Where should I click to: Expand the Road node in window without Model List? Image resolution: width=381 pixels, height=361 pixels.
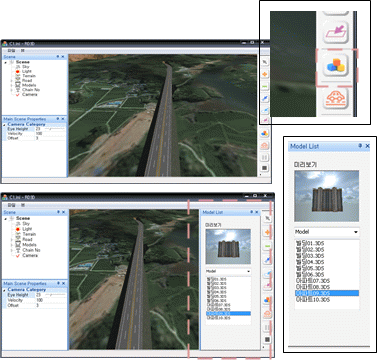coord(11,81)
